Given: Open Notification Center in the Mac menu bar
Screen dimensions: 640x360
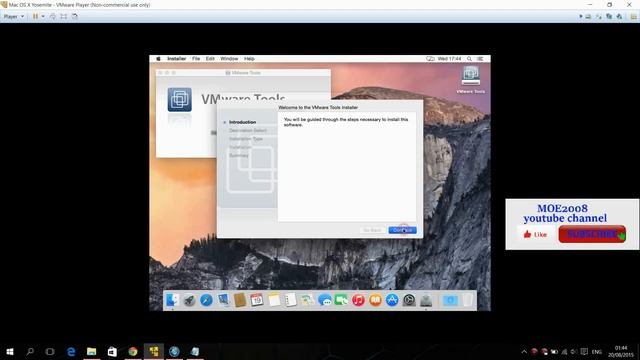Looking at the screenshot, I should 480,59.
